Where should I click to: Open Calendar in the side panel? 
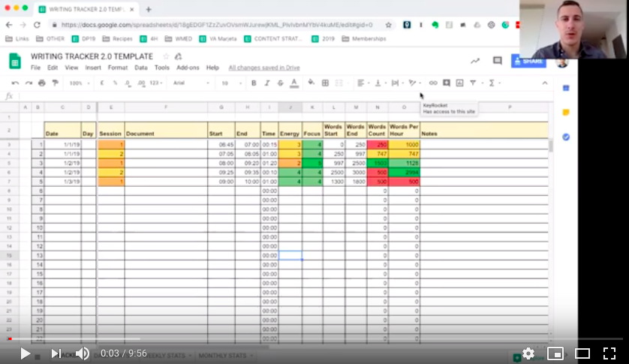tap(566, 89)
